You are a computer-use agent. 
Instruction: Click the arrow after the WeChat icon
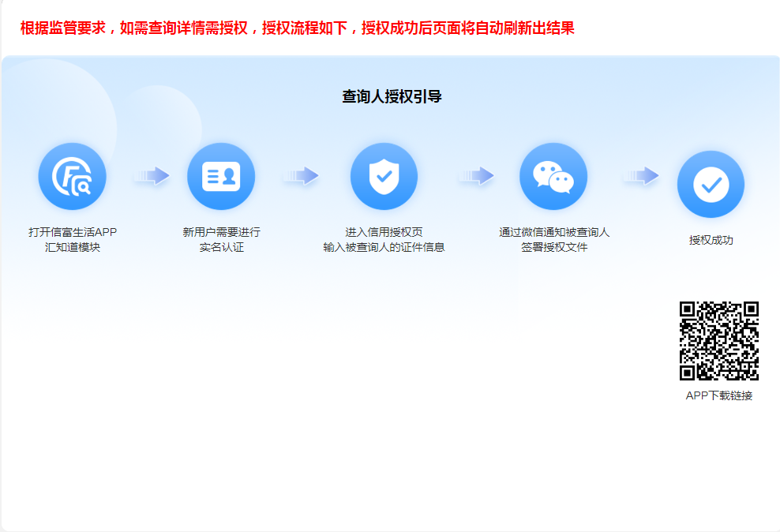tap(639, 176)
